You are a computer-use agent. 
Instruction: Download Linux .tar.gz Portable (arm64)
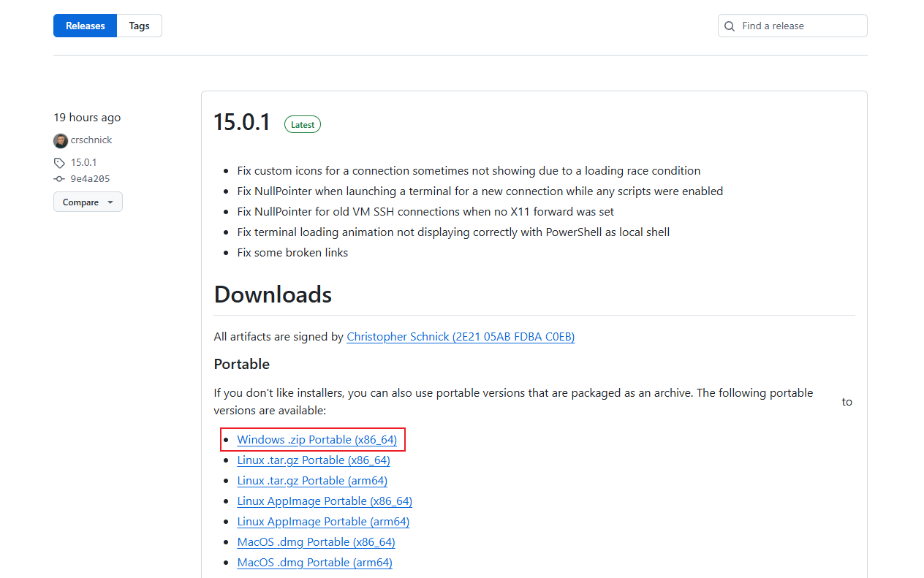pos(312,481)
